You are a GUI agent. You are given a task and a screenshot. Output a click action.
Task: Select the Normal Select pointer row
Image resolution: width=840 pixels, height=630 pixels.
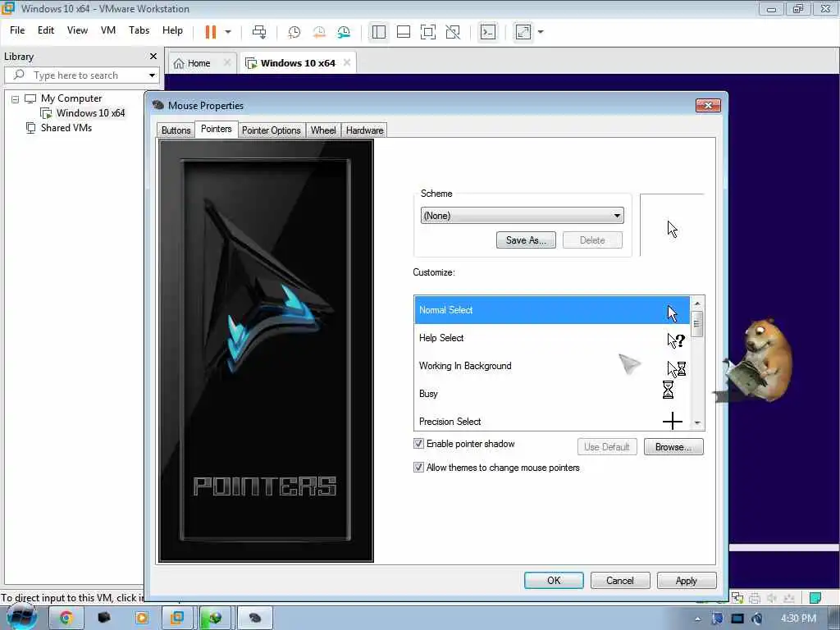click(552, 310)
